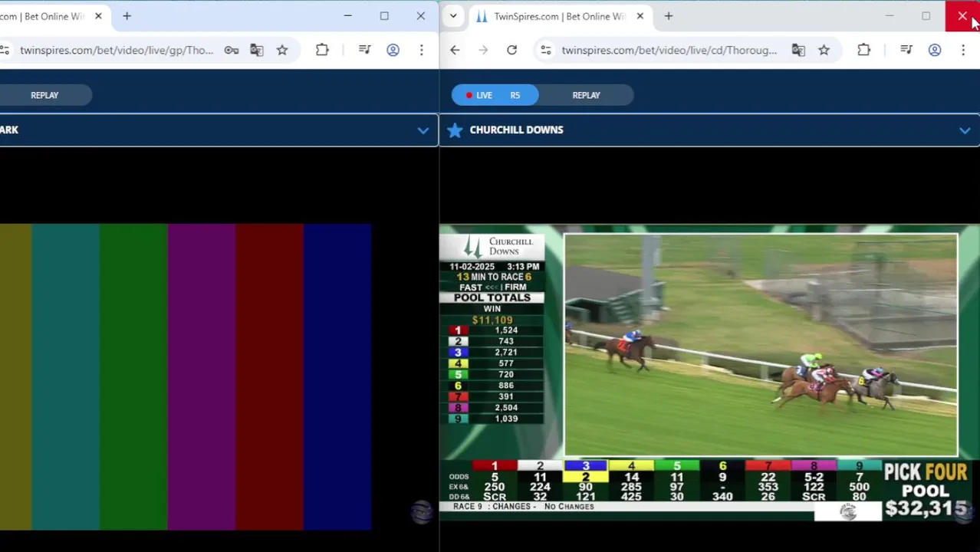Click site settings icon in left address bar
Viewport: 980px width, 552px height.
[x=5, y=50]
